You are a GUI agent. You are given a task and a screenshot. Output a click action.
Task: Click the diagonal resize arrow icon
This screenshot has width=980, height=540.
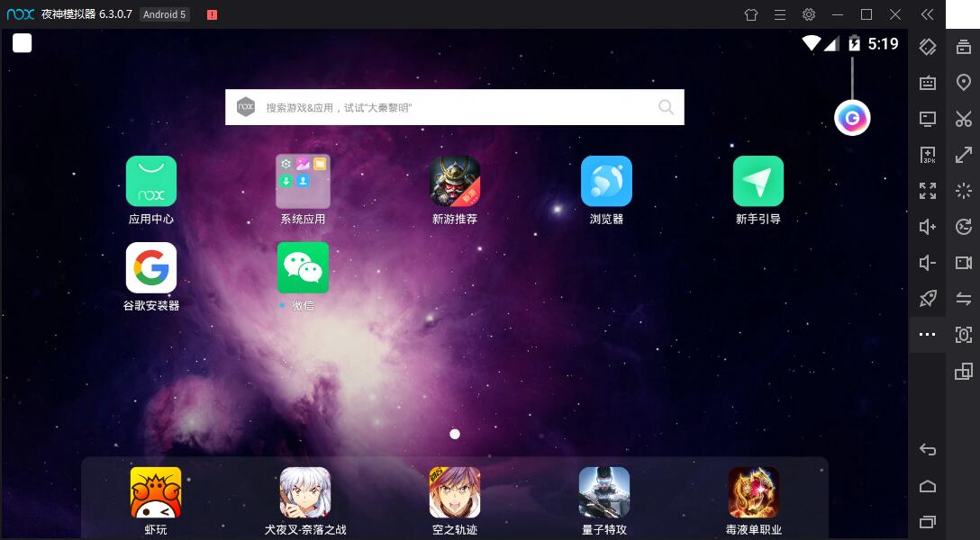pyautogui.click(x=964, y=155)
